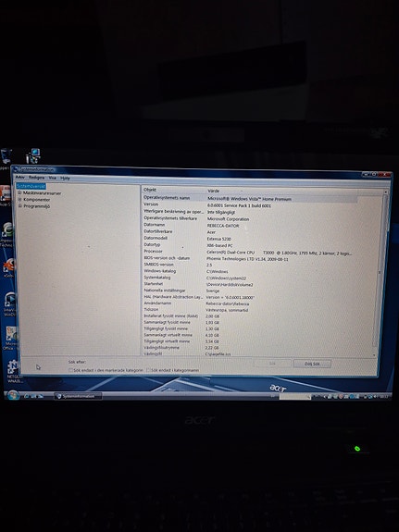Click the Systeminformation taskbar button

point(78,396)
